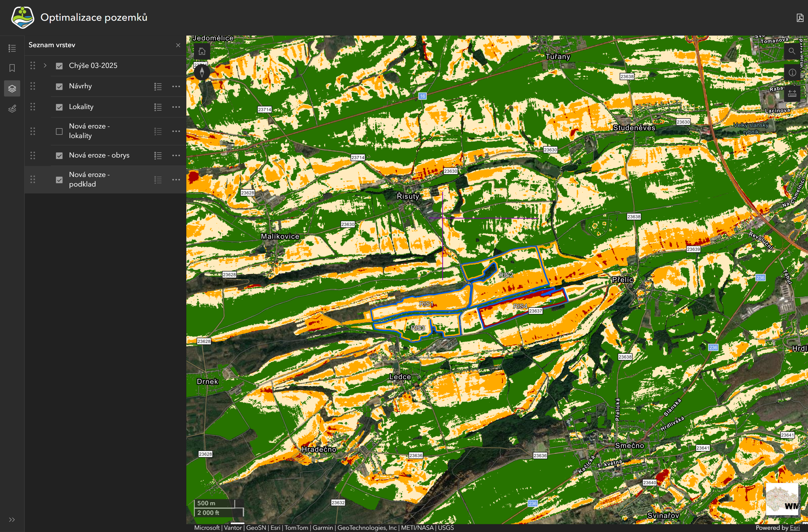Click the Malíkovice village label

280,236
